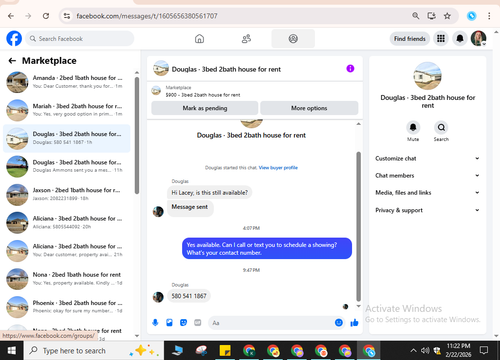Click the facebook.com address bar URL
500x360 pixels.
[147, 16]
